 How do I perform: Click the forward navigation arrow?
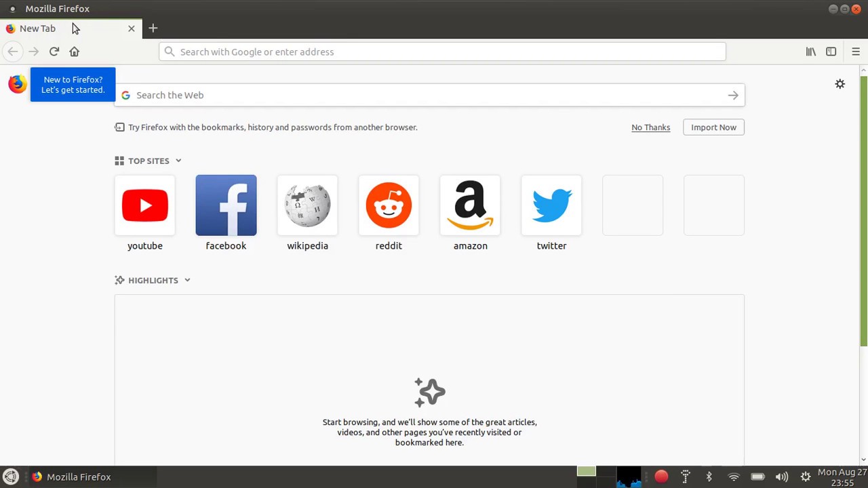33,52
